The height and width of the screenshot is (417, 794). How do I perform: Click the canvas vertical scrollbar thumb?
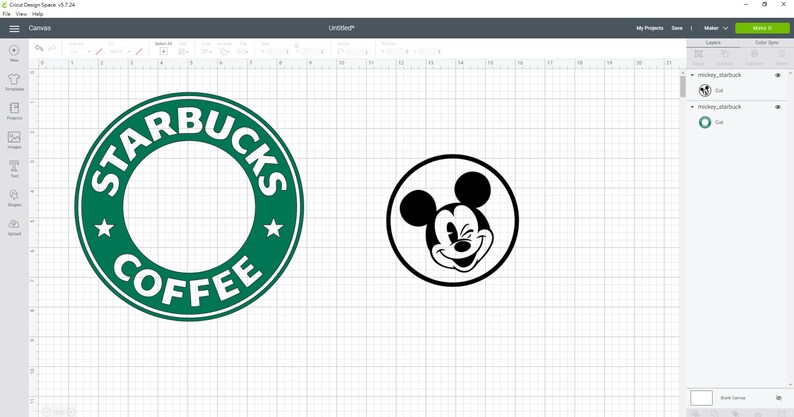tap(683, 87)
